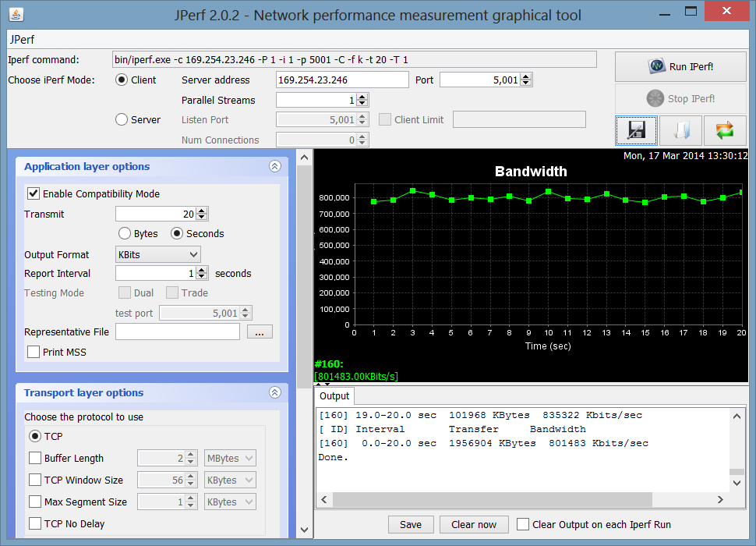The width and height of the screenshot is (756, 546).
Task: Enable the Print MSS checkbox
Action: pos(34,352)
